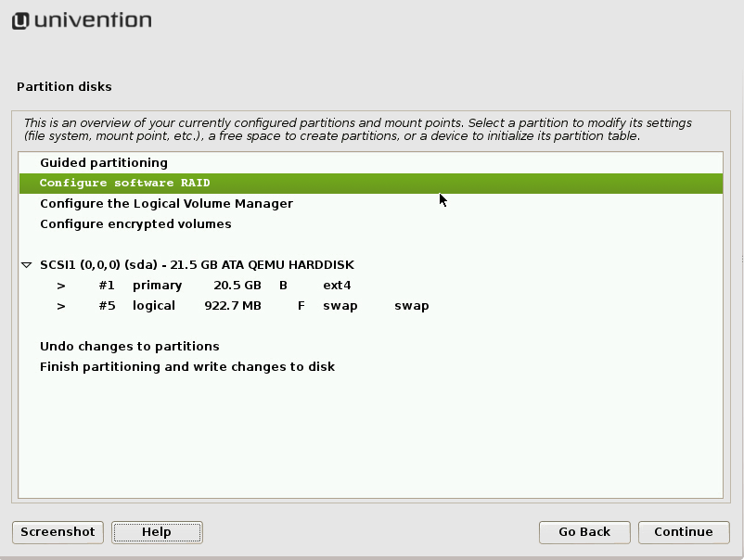
Task: Choose Configure the Logical Volume Manager
Action: [166, 204]
